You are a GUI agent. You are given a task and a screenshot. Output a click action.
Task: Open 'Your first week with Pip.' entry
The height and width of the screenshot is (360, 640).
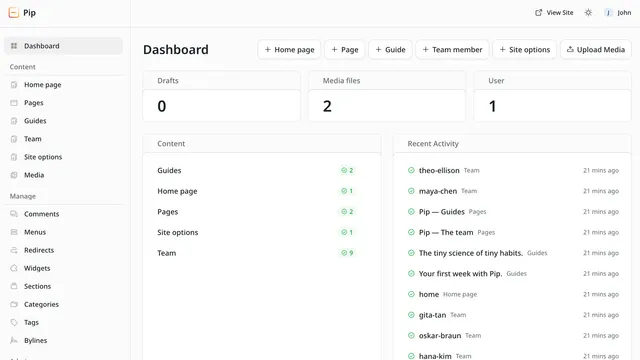click(x=460, y=273)
